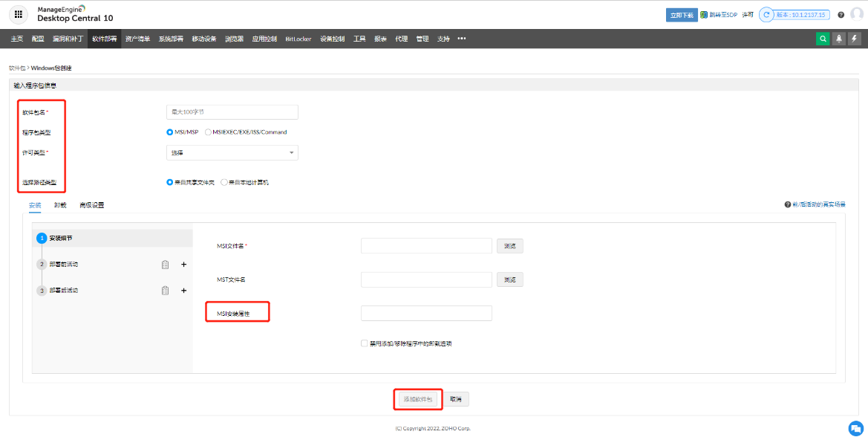Image resolution: width=868 pixels, height=440 pixels.
Task: Focus the MSI安装属性 input field
Action: click(x=426, y=313)
